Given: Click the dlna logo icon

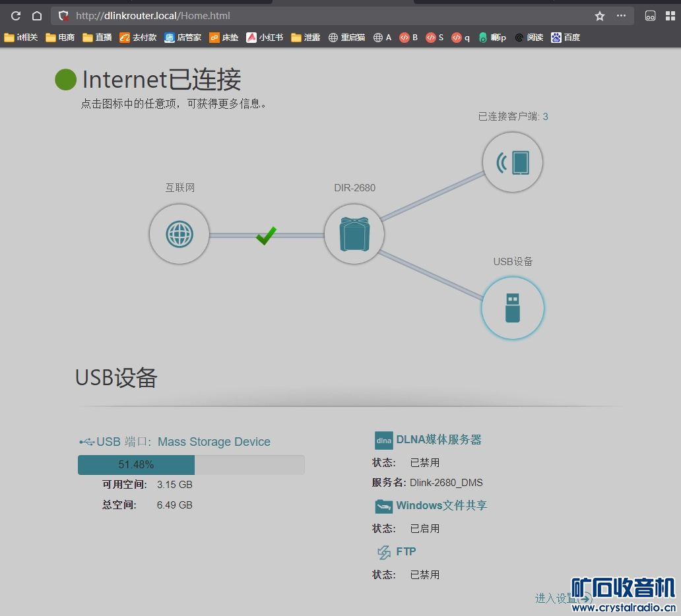Looking at the screenshot, I should 383,441.
